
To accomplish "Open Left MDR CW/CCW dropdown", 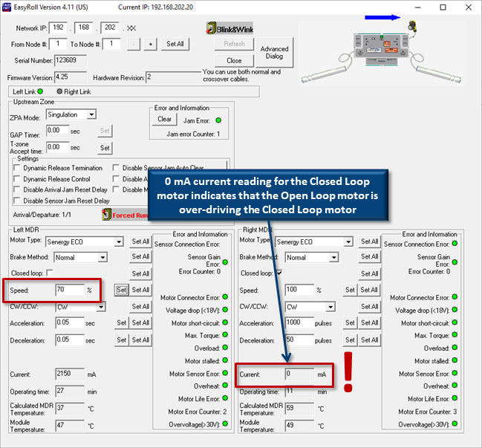I will pos(101,307).
